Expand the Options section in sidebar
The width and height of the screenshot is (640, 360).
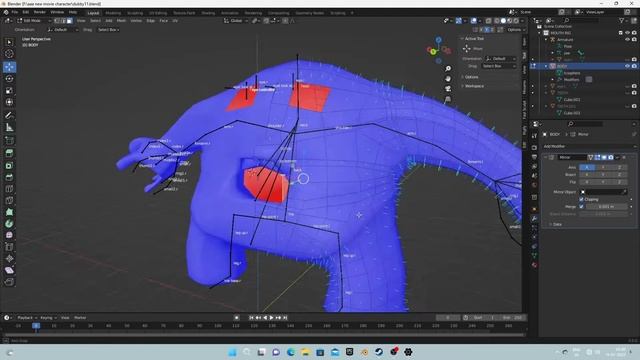point(471,77)
